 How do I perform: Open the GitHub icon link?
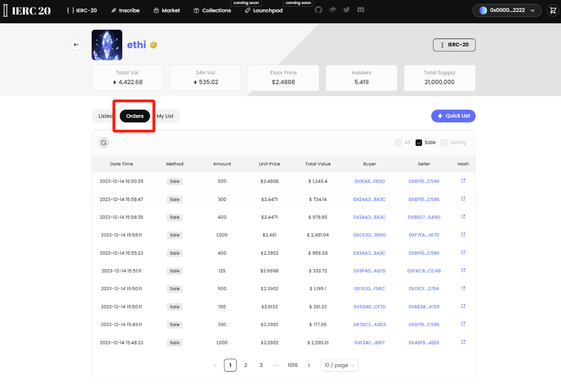click(x=318, y=10)
